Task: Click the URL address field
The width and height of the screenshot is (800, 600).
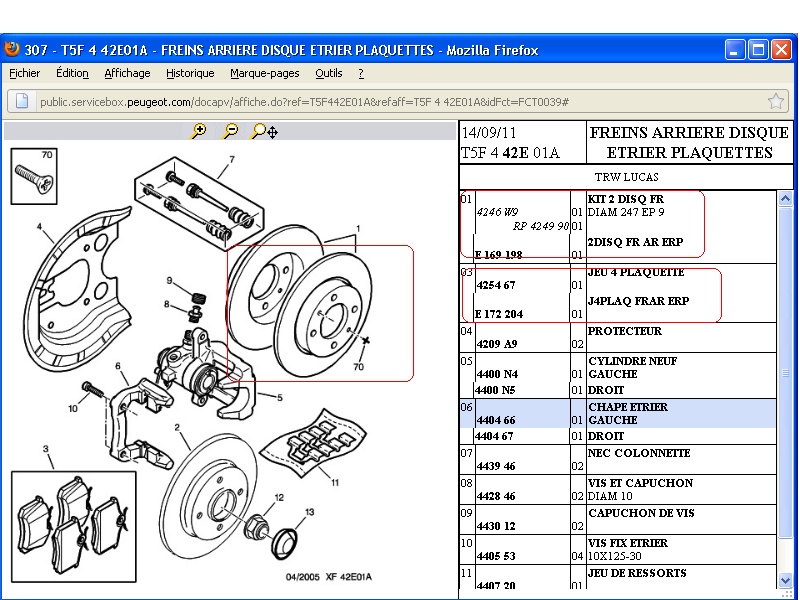Action: 398,102
